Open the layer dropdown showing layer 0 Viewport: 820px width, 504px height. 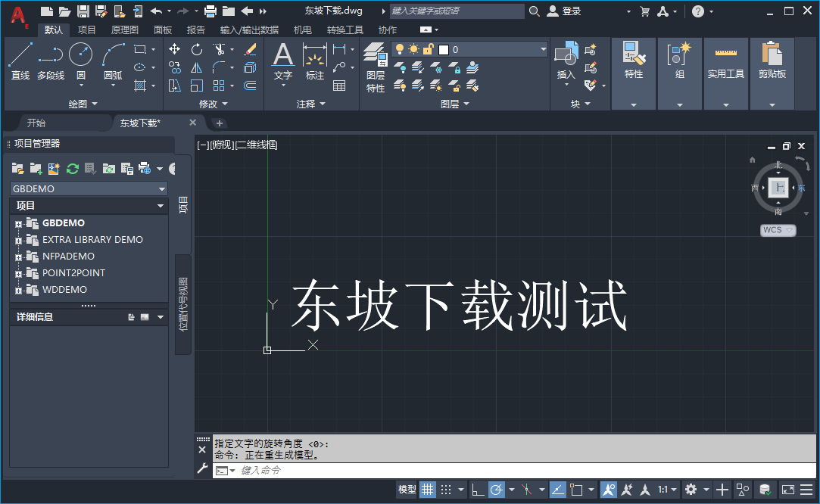[x=543, y=49]
